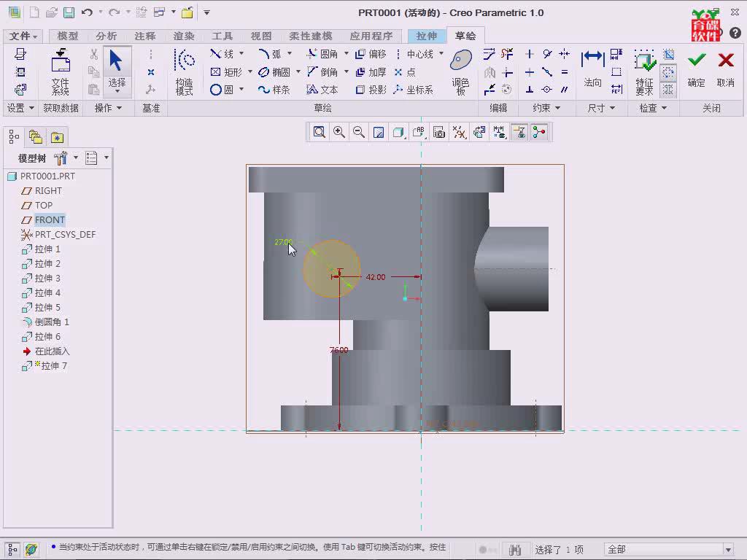
Task: Click the Refit view icon
Action: (320, 132)
